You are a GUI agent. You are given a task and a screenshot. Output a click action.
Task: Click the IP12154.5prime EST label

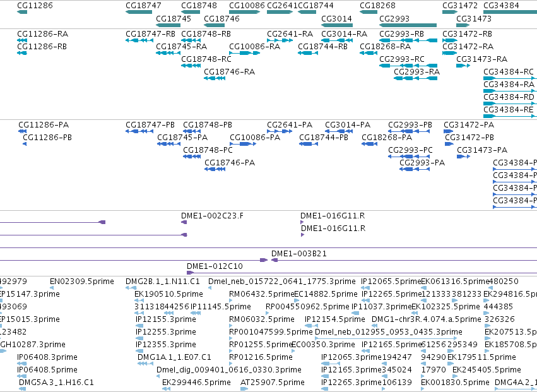point(335,319)
